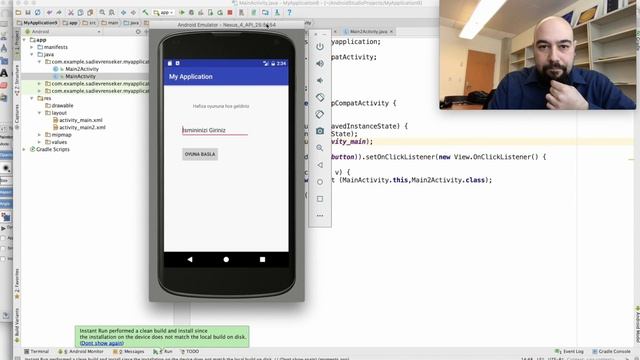Screen dimensions: 640x360
Task: Collapse the layout folder
Action: click(x=40, y=113)
